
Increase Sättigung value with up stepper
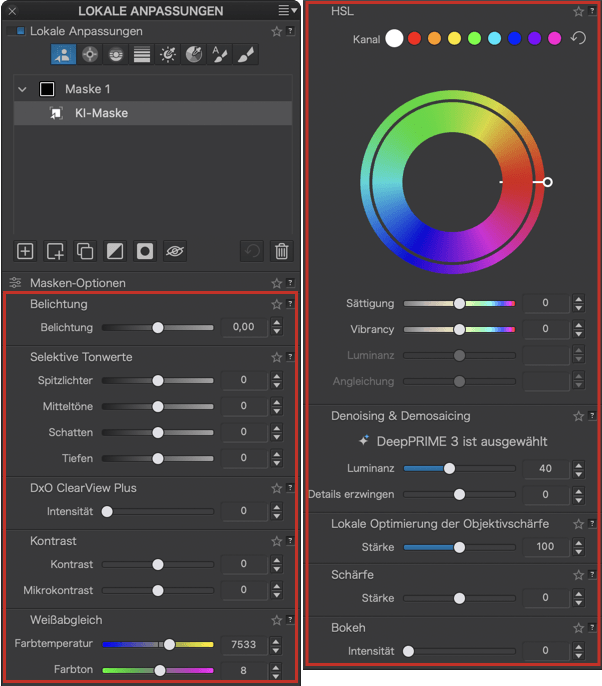coord(578,299)
